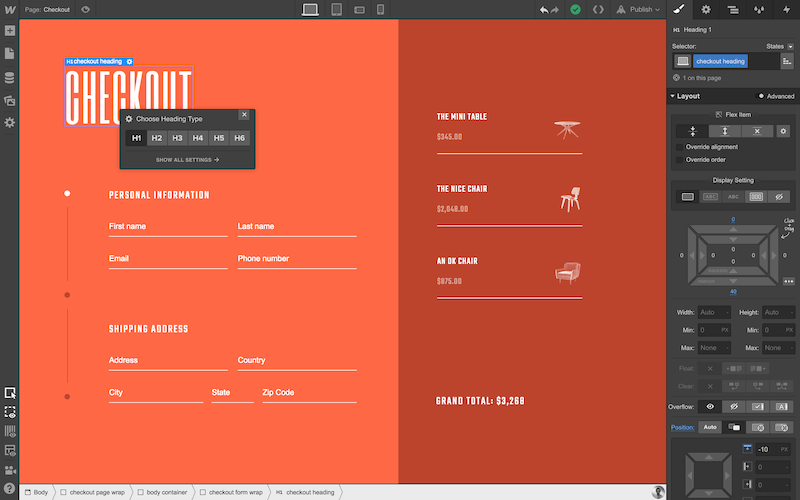Screen dimensions: 800x500
Task: Expand the States dropdown
Action: [778, 46]
